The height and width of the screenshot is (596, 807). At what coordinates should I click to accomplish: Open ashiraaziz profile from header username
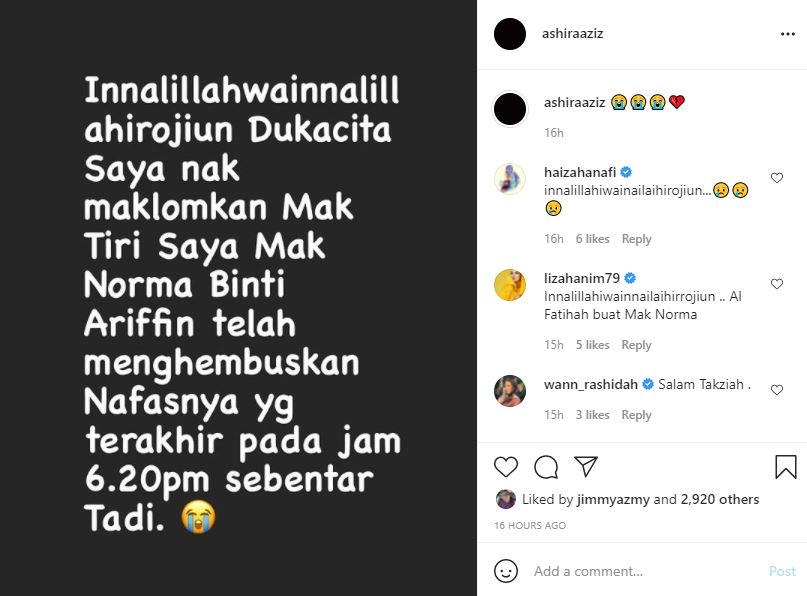point(572,33)
